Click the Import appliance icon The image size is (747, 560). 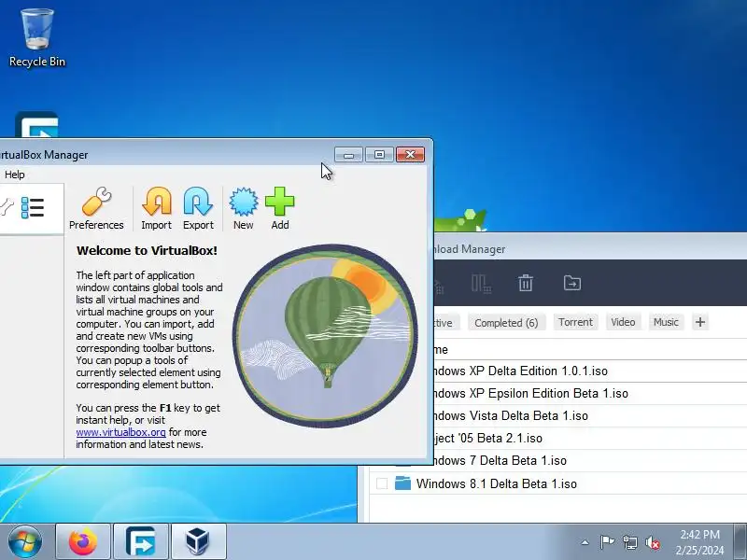point(156,208)
